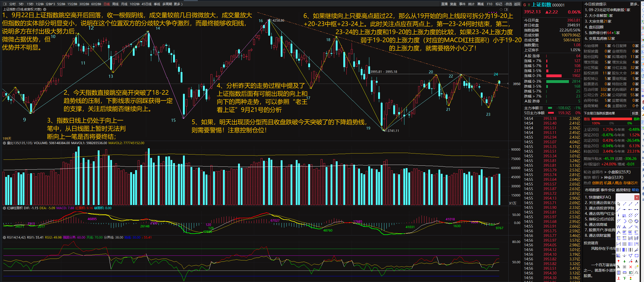Viewport: 644px width, 282px height.
Task: Pick the rectangle drawing tool
Action: (x=637, y=255)
